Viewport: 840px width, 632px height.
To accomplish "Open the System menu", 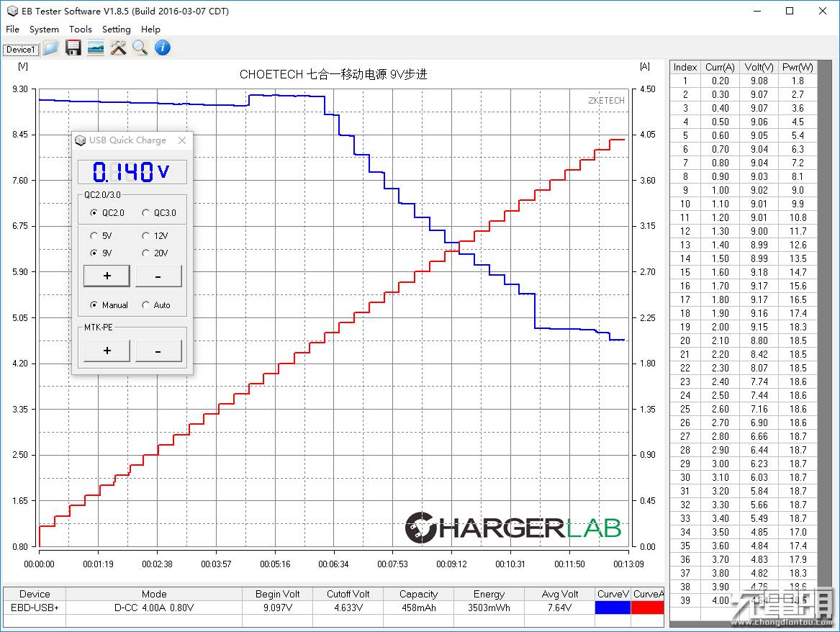I will 44,30.
